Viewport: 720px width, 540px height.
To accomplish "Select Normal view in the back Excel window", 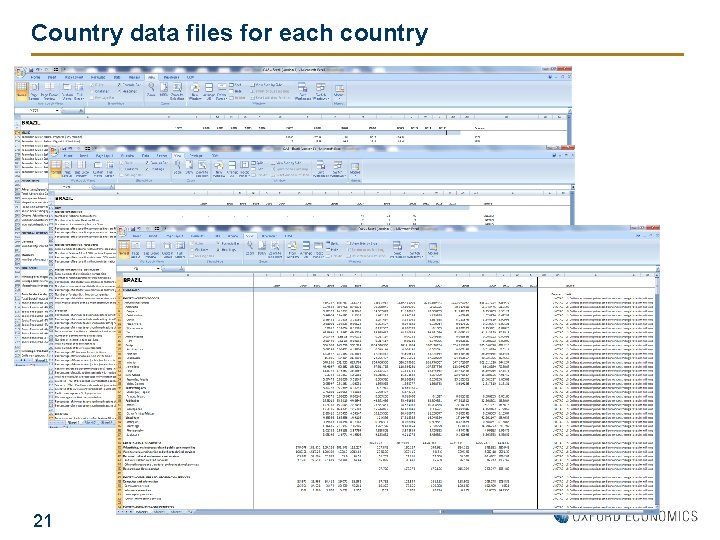I will point(22,91).
